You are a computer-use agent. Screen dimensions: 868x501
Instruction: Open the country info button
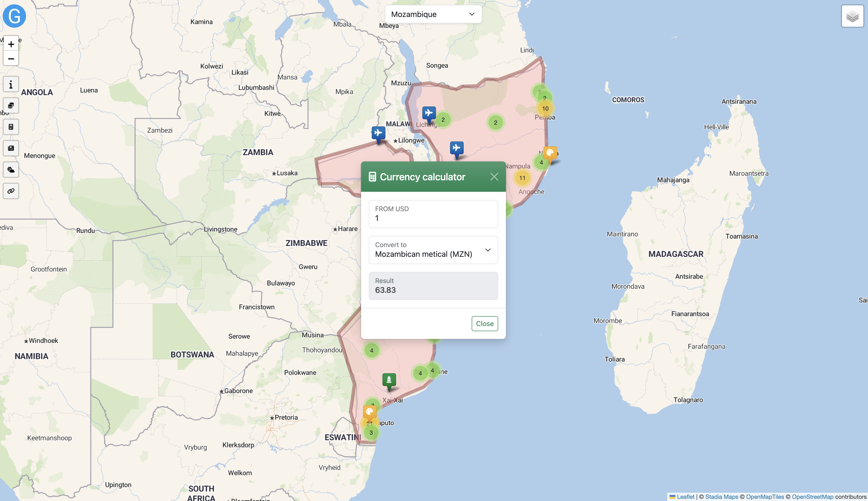point(11,85)
